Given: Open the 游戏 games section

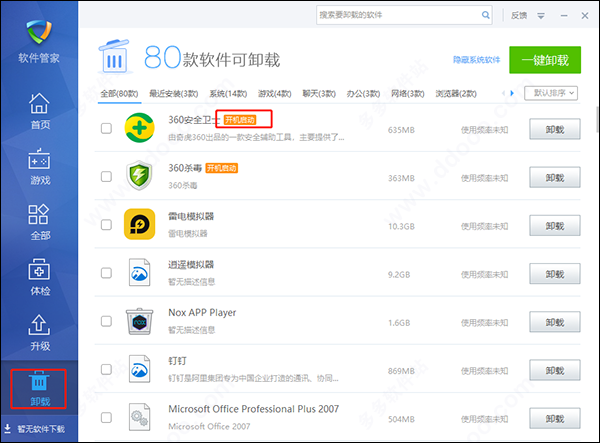Looking at the screenshot, I should [x=39, y=166].
